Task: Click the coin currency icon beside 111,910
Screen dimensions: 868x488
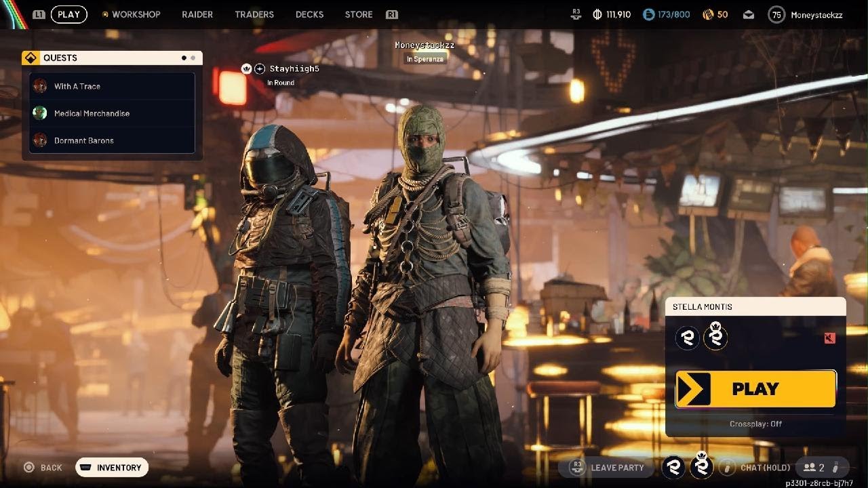Action: (x=597, y=14)
